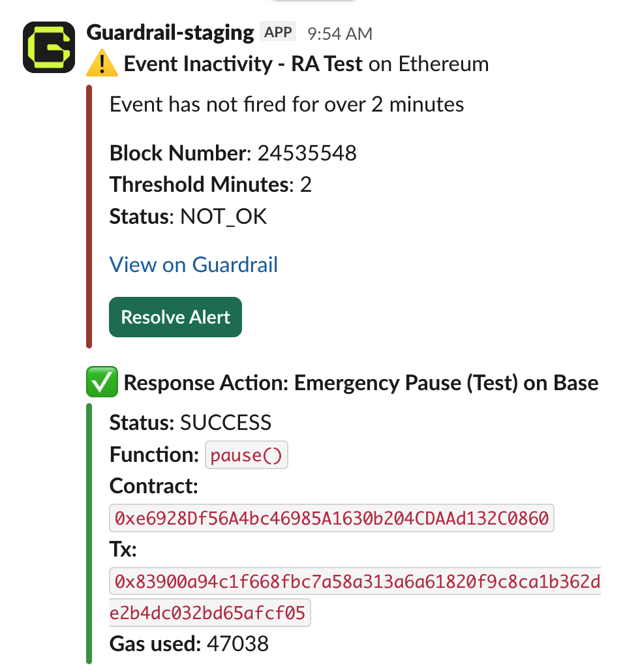
Task: Click the NOT_OK status text
Action: pyautogui.click(x=222, y=216)
